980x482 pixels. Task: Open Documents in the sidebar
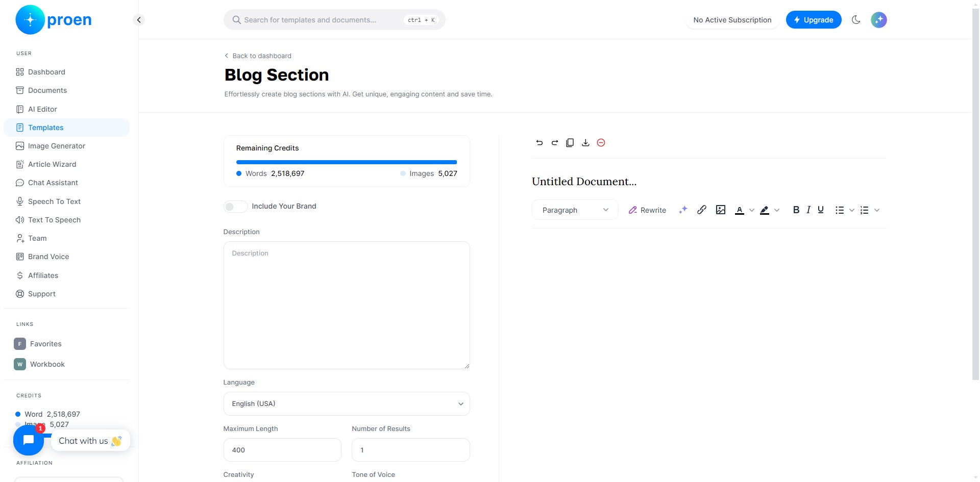(66, 90)
